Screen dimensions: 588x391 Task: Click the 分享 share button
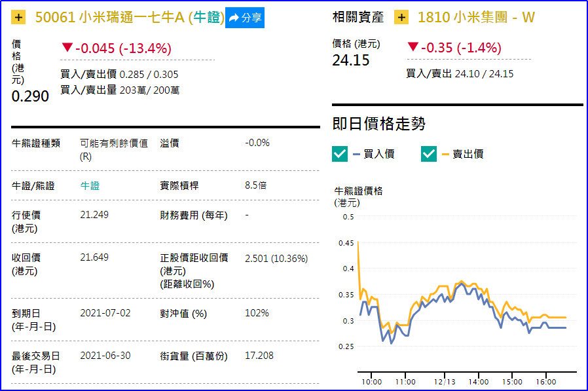244,18
